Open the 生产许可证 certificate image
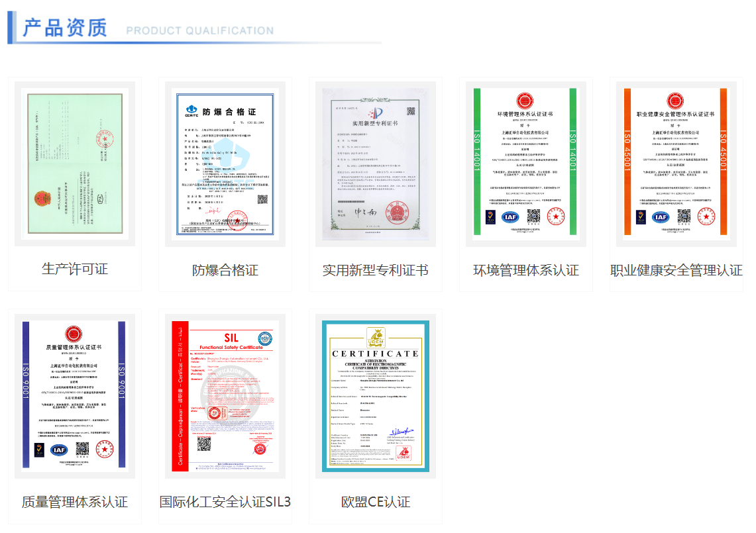 click(75, 164)
